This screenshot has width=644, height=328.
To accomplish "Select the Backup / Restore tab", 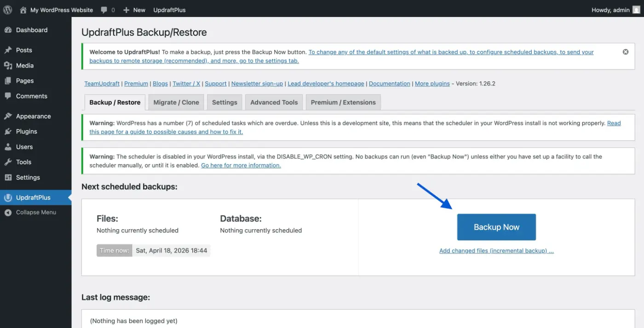I will pos(115,102).
